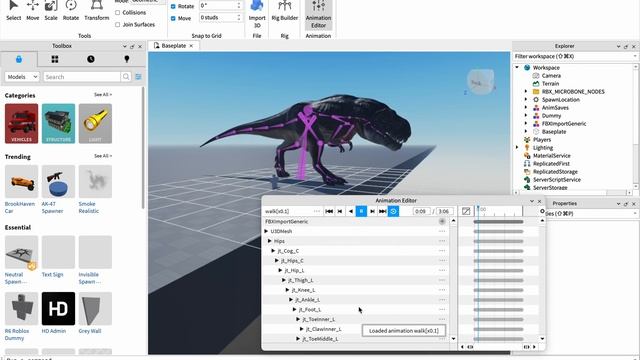Add track with plus on FBXImportGeneric
This screenshot has width=640, height=360.
[442, 221]
